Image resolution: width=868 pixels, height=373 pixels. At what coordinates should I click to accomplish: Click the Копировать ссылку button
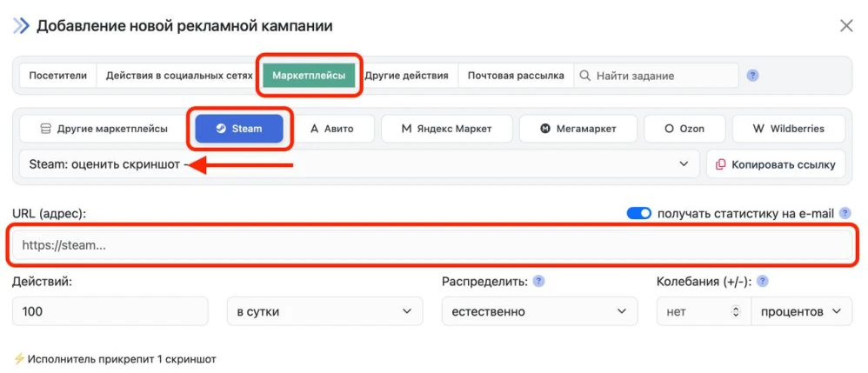[776, 163]
